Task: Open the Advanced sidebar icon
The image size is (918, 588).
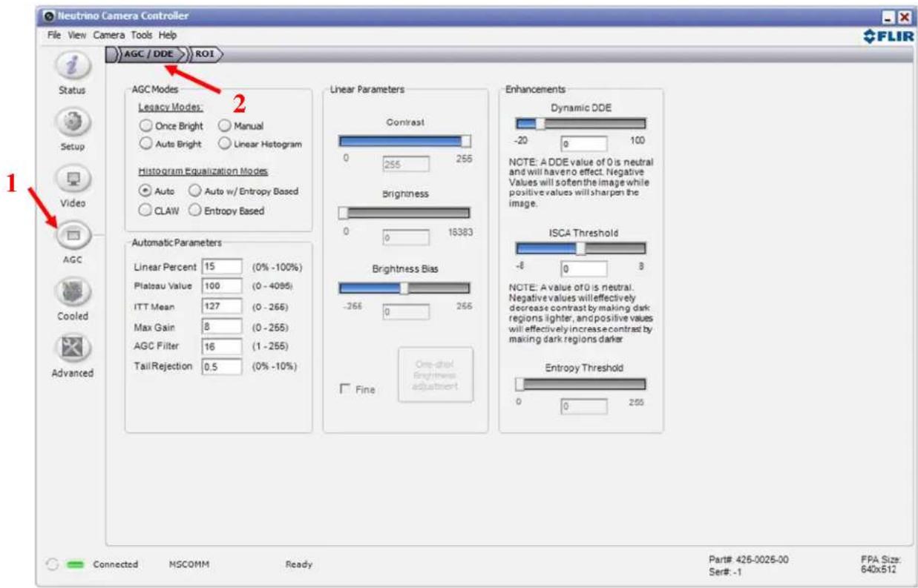Action: 73,348
